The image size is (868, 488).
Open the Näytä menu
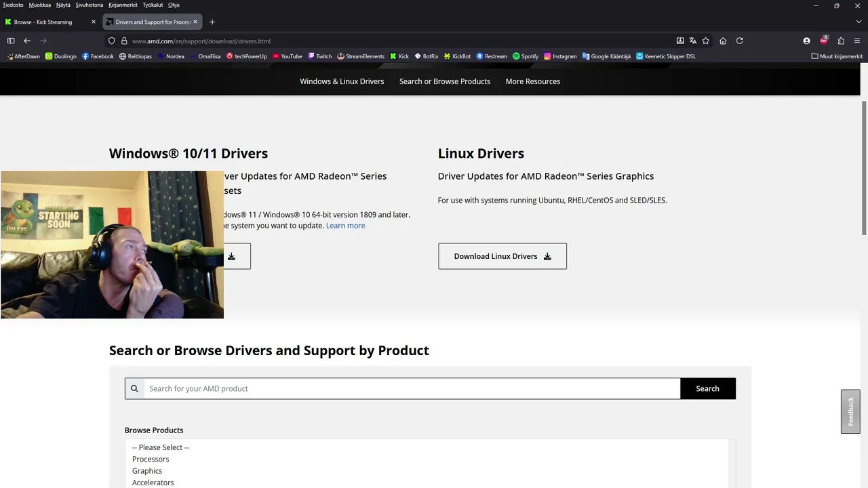[63, 5]
